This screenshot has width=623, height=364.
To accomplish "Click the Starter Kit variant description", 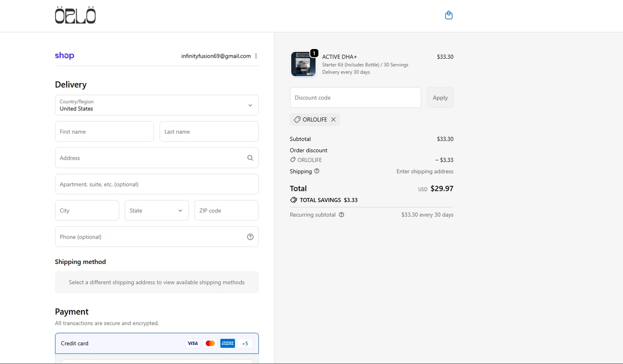I will [365, 65].
